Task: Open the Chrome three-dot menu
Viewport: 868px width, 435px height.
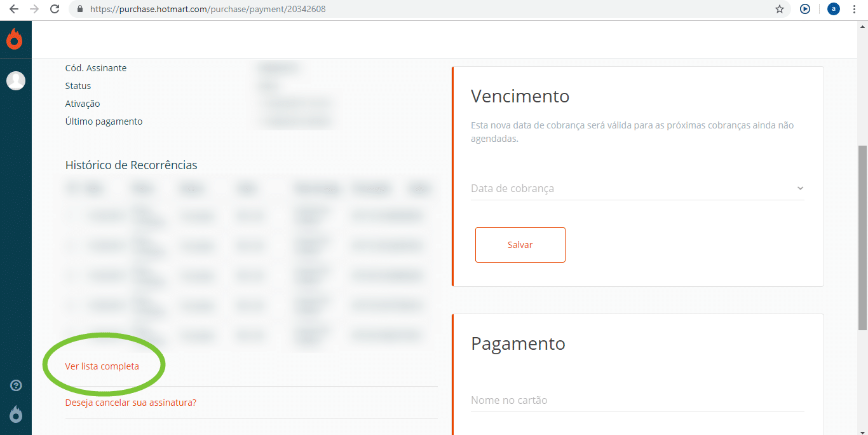Action: pos(855,9)
